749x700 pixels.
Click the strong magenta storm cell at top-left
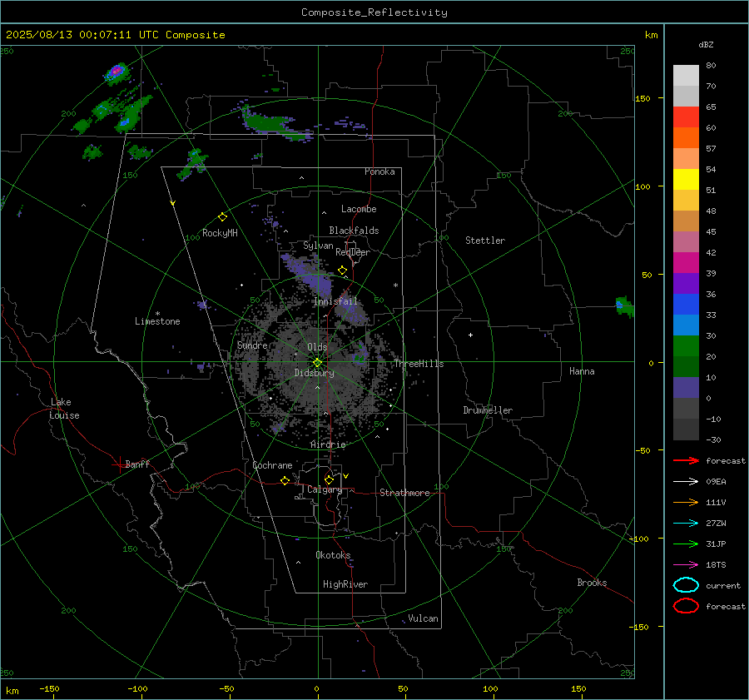(x=116, y=72)
